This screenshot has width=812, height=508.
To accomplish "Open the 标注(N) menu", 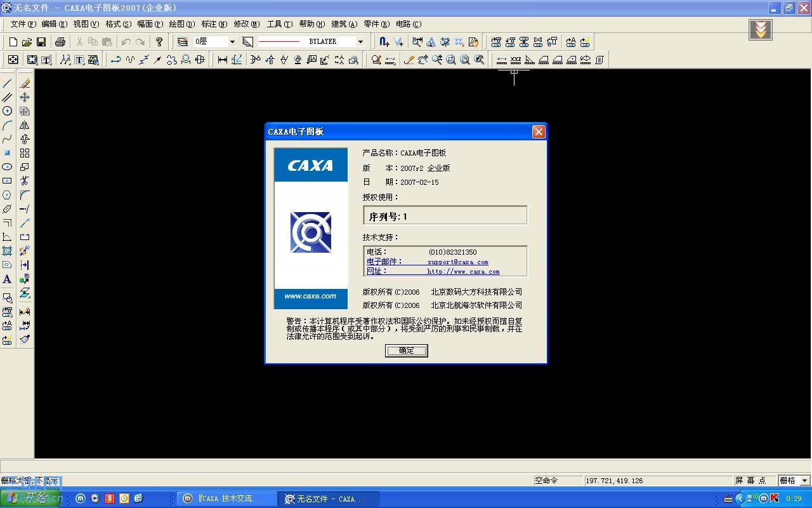I will tap(214, 24).
